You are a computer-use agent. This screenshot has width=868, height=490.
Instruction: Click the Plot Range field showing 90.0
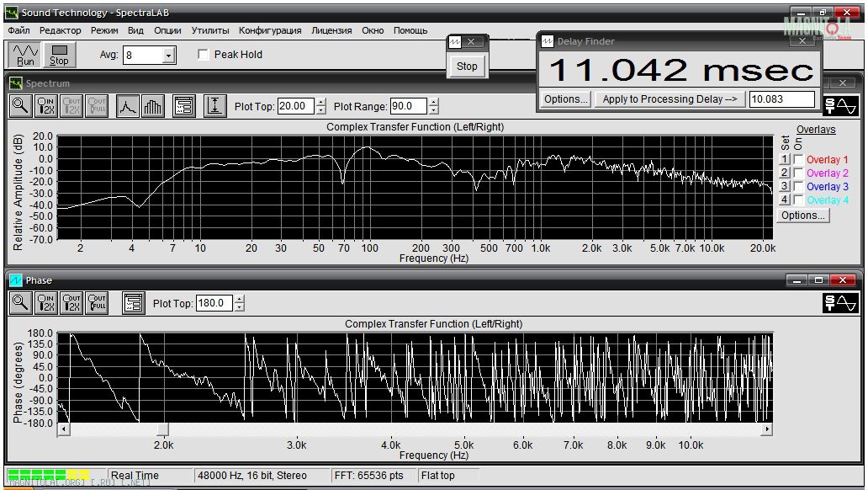pos(409,106)
